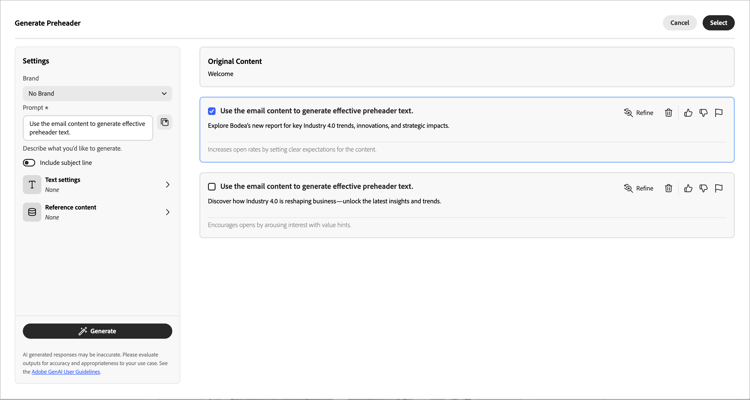Thumbs up the second preheader variation

688,188
